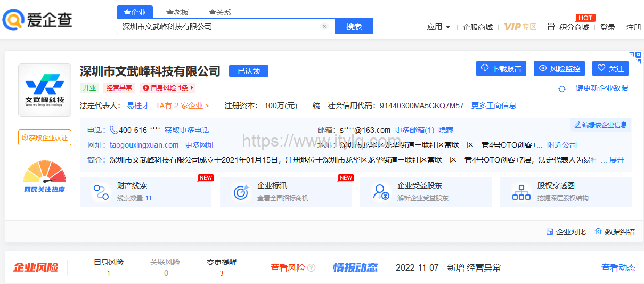Click 附近公司 link

(562, 145)
